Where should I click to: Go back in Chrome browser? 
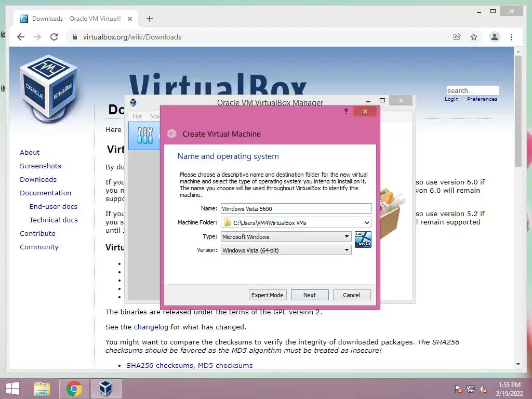click(x=21, y=37)
